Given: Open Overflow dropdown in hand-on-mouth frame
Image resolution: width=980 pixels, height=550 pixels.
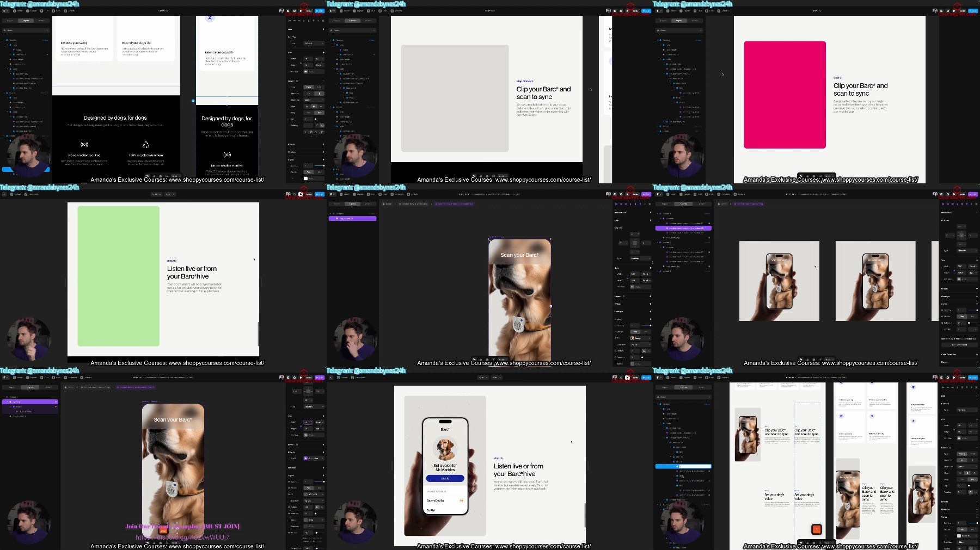Looking at the screenshot, I should pyautogui.click(x=641, y=345).
